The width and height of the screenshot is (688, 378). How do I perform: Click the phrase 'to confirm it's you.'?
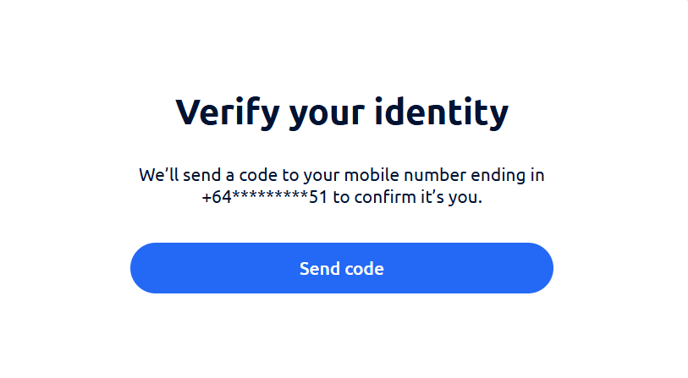tap(407, 197)
